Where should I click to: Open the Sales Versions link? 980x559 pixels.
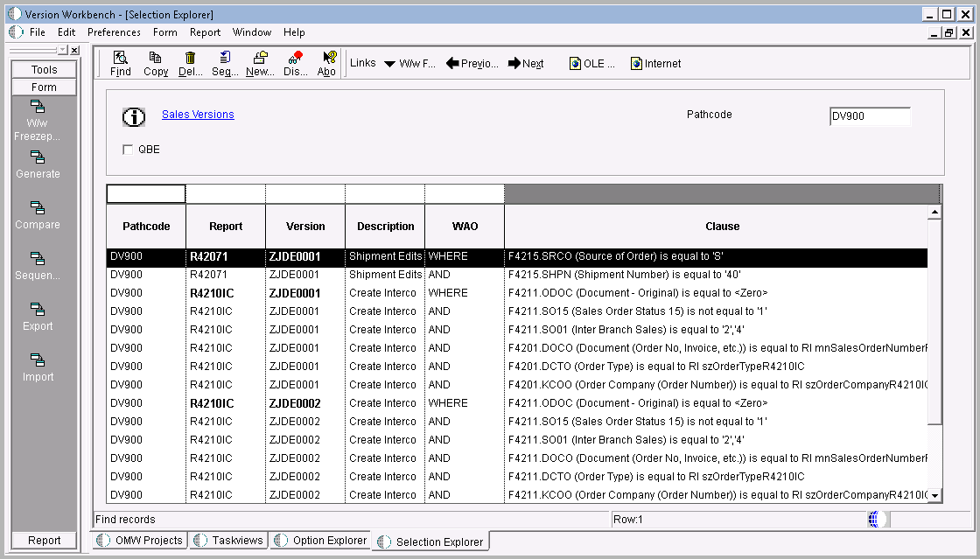198,114
